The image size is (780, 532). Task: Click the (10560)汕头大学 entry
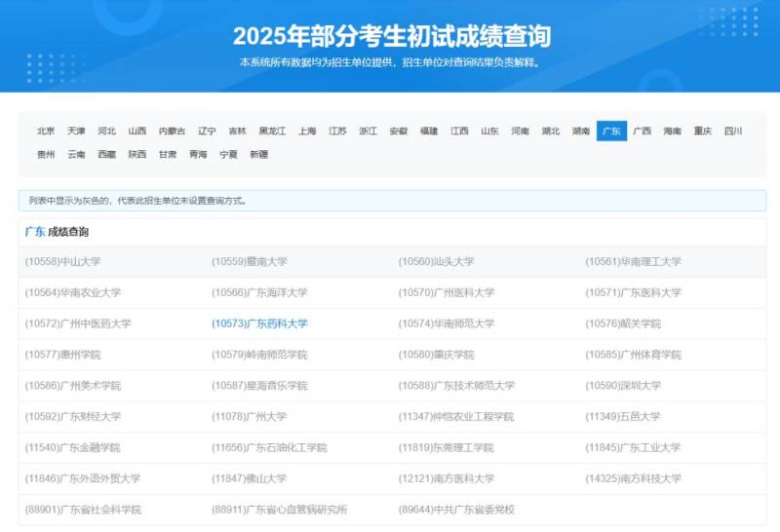pyautogui.click(x=436, y=261)
